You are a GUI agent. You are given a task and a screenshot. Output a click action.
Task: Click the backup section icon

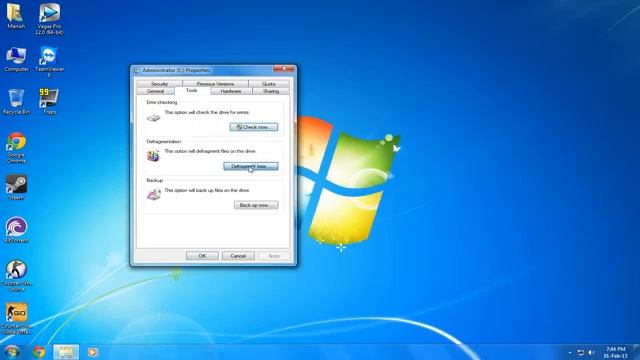pyautogui.click(x=154, y=194)
